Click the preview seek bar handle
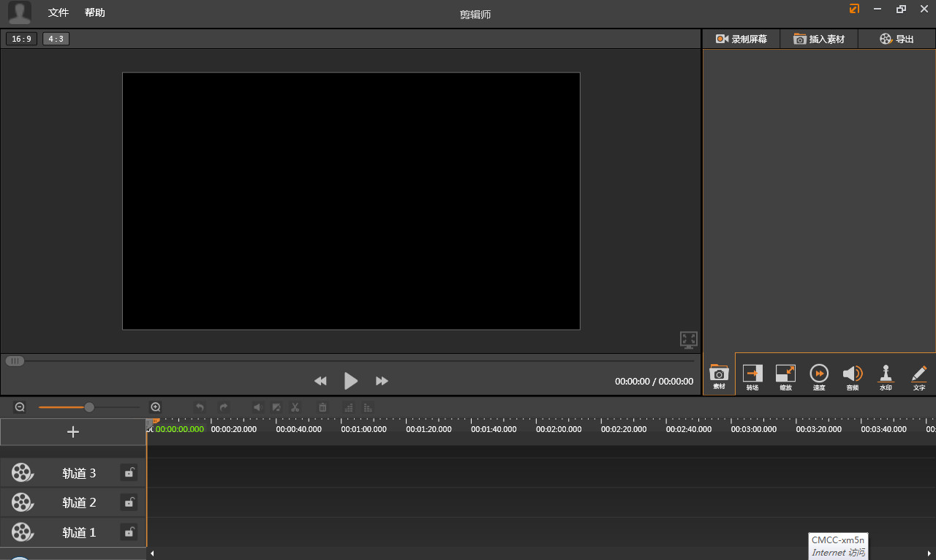This screenshot has height=560, width=936. click(15, 360)
